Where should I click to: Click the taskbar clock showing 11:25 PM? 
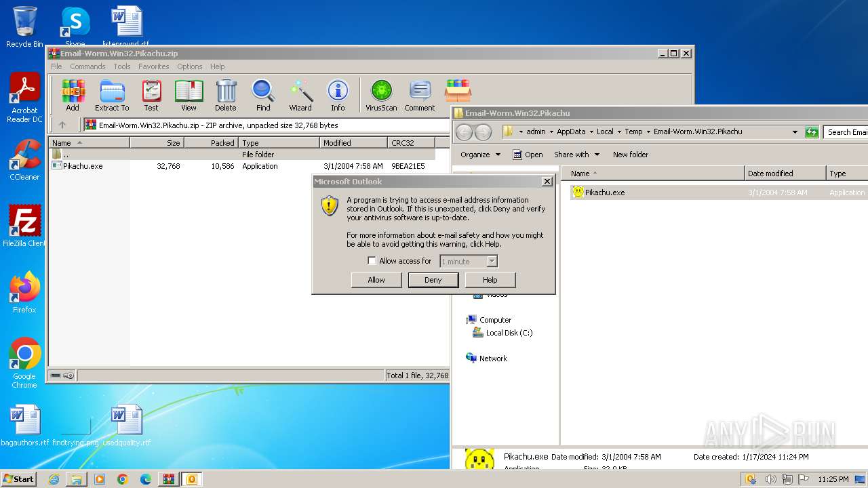point(833,479)
